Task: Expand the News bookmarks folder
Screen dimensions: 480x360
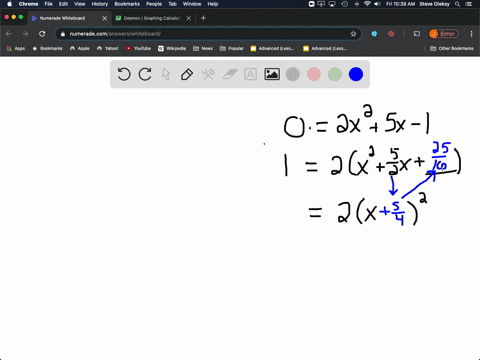Action: (203, 48)
